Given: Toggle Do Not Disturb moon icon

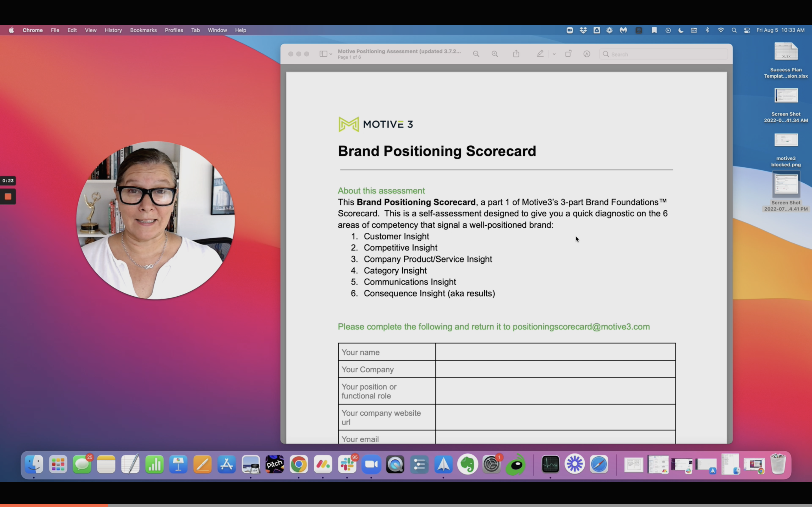Looking at the screenshot, I should pos(680,30).
